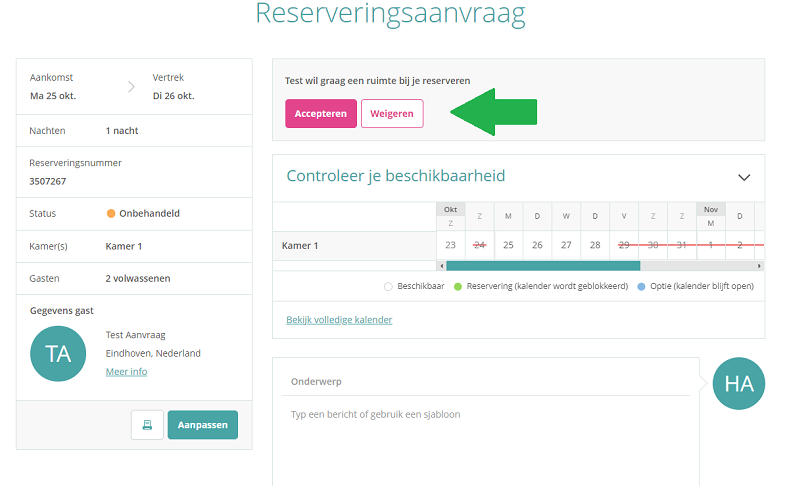The image size is (810, 486).
Task: Click the white Beschikbaar legend circle
Action: (x=388, y=287)
